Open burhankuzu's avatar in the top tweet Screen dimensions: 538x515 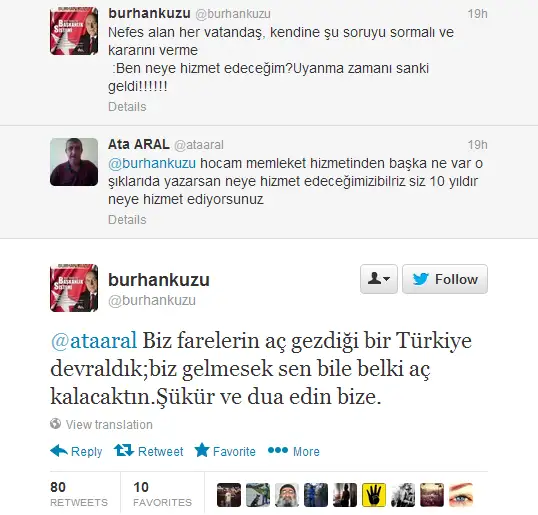coord(74,31)
